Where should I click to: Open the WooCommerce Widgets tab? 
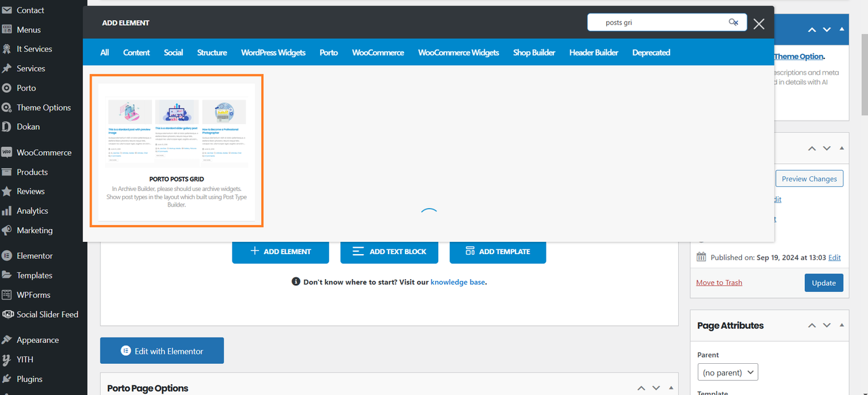pos(458,52)
